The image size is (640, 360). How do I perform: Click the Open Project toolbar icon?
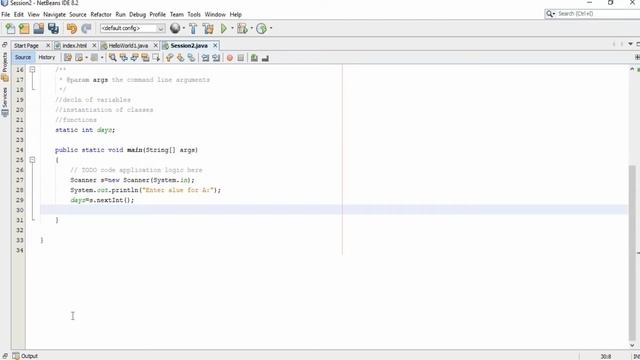tap(39, 29)
